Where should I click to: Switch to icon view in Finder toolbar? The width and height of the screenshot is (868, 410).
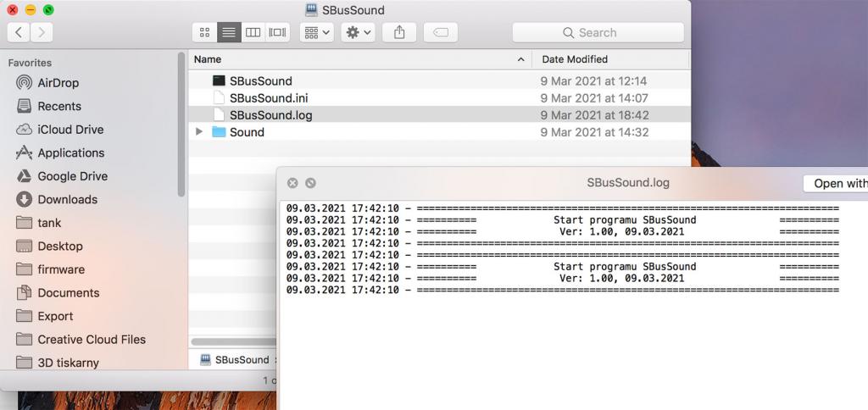204,32
